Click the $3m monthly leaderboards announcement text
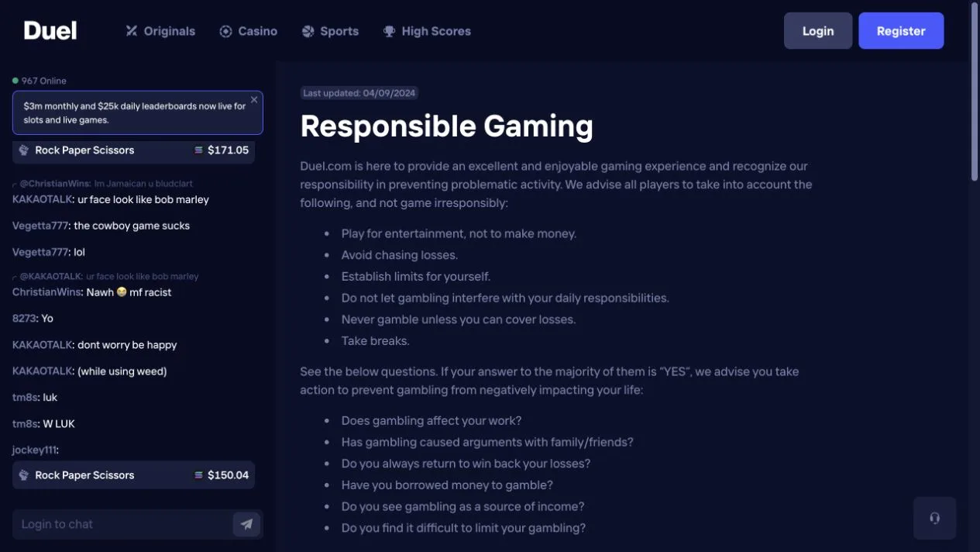The height and width of the screenshot is (552, 980). click(x=134, y=113)
